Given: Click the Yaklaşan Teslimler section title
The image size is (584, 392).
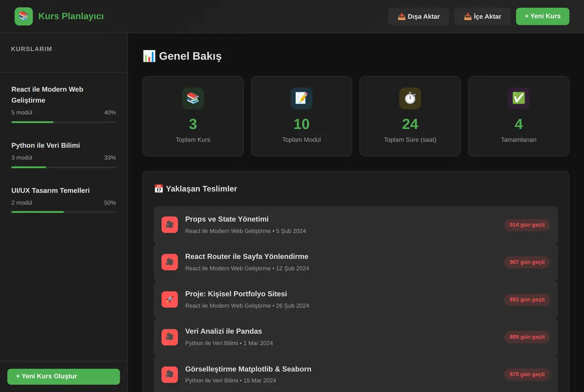Looking at the screenshot, I should (201, 189).
